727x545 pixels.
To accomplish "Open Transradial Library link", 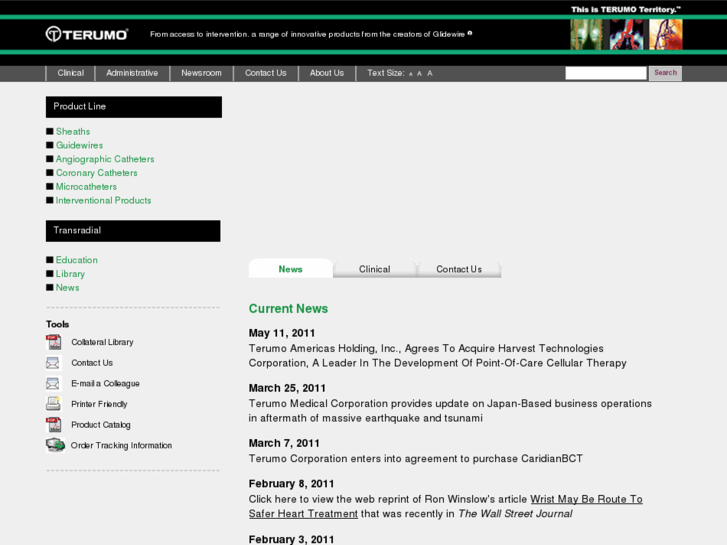I will tap(70, 274).
